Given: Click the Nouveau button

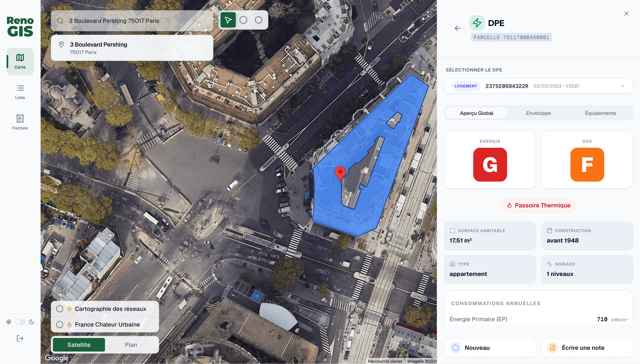Looking at the screenshot, I should (490, 348).
